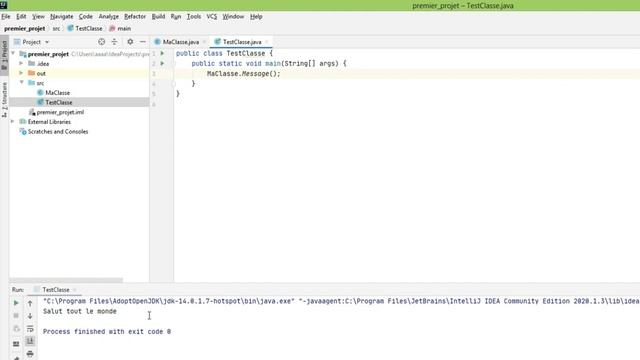Open the File menu
The image size is (640, 360).
pos(6,17)
